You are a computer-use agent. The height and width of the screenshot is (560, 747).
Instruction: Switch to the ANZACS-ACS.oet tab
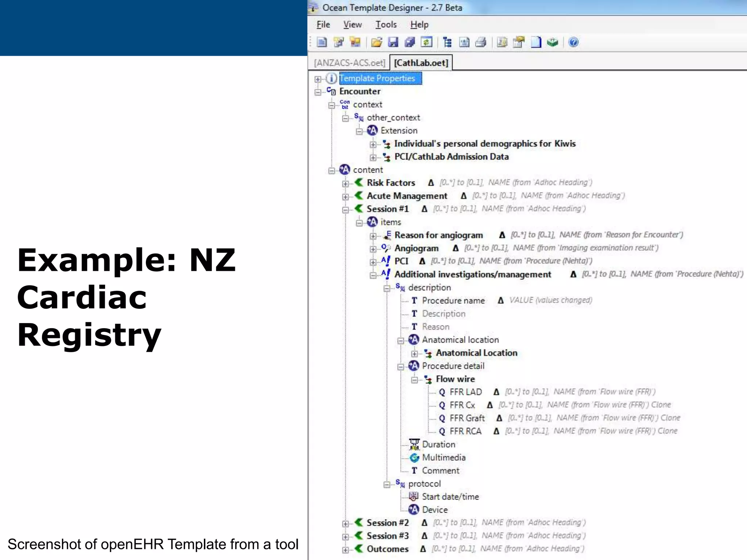click(x=349, y=63)
